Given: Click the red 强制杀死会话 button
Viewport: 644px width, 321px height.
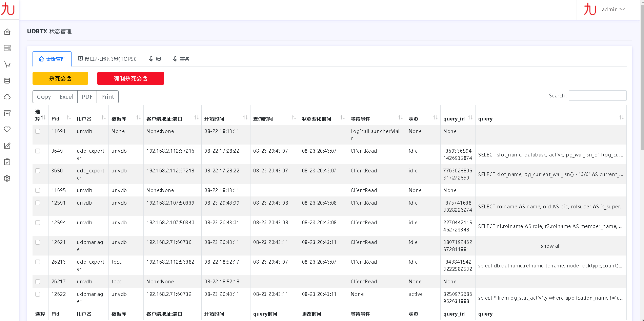Looking at the screenshot, I should coord(130,78).
